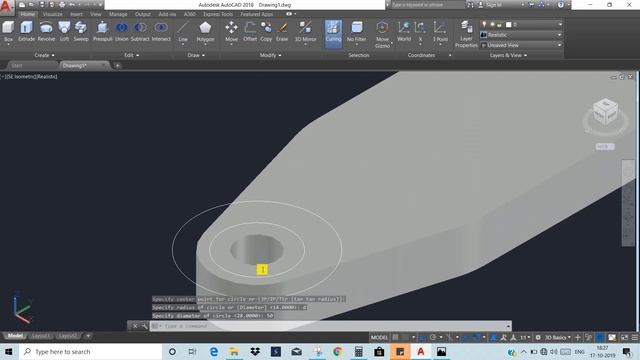The width and height of the screenshot is (640, 360).
Task: Select the Loft tool
Action: pyautogui.click(x=64, y=31)
